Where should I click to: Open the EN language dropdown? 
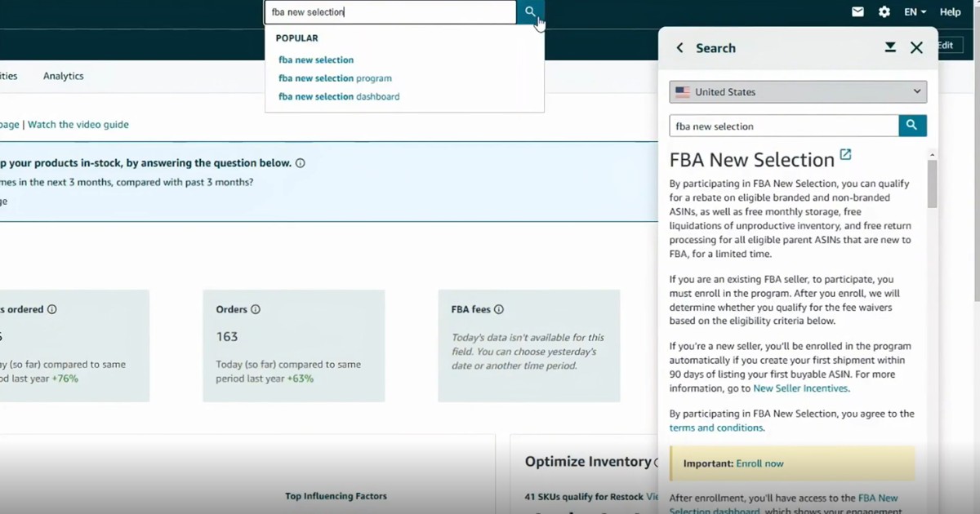915,12
